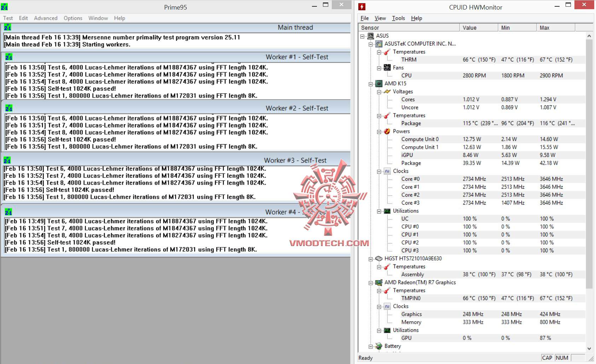Select the ASUSTeK motherboard icon
Image resolution: width=596 pixels, height=364 pixels.
(x=379, y=44)
